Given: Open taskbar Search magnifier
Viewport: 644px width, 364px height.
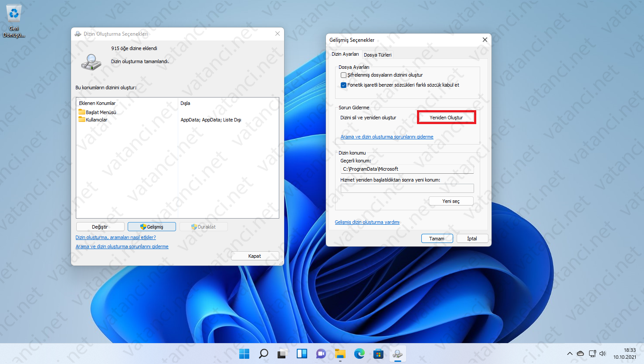Looking at the screenshot, I should [263, 354].
